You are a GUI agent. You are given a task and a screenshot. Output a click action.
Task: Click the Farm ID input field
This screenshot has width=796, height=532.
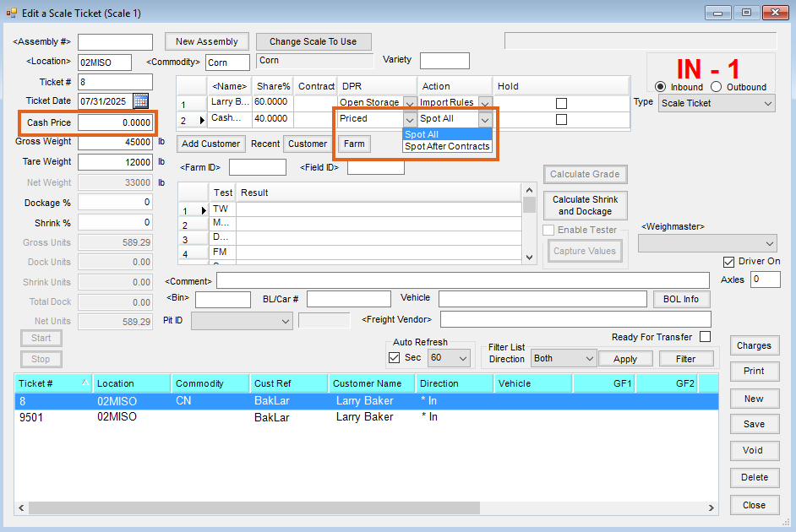[258, 167]
